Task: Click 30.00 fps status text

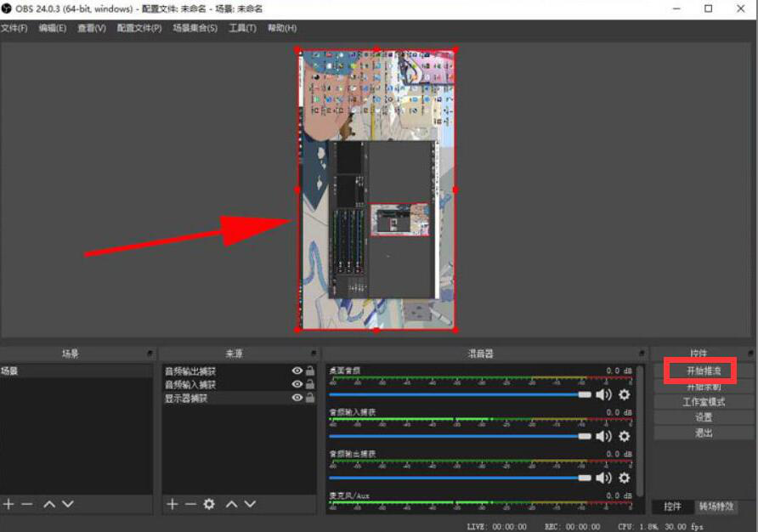Action: pos(683,526)
